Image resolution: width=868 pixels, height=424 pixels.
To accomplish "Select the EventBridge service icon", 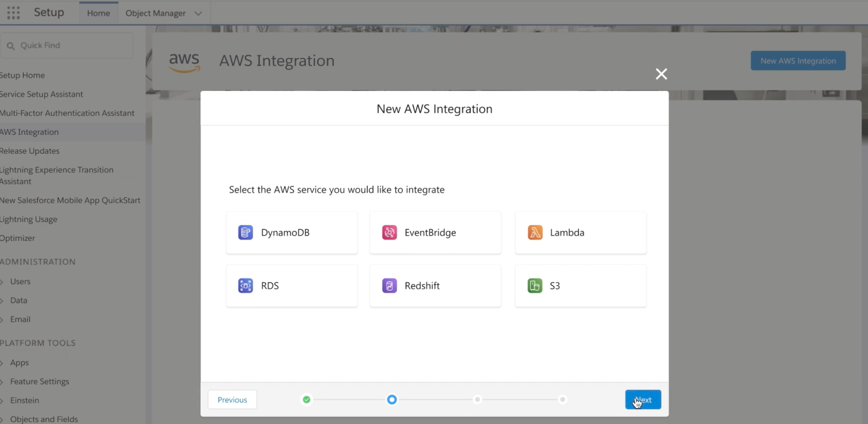I will coord(389,232).
